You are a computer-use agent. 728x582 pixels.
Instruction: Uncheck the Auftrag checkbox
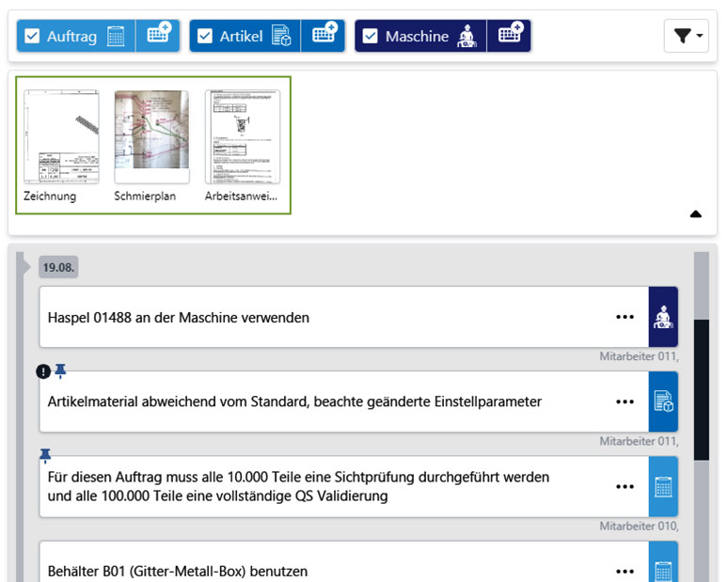(32, 37)
